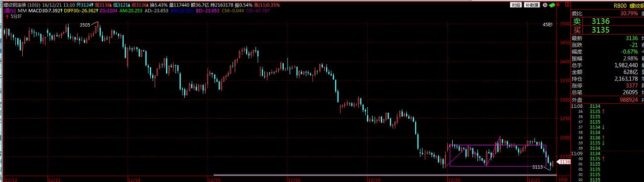The image size is (644, 182).
Task: Click the 12/14 date label on time axis
Action: pyautogui.click(x=134, y=179)
